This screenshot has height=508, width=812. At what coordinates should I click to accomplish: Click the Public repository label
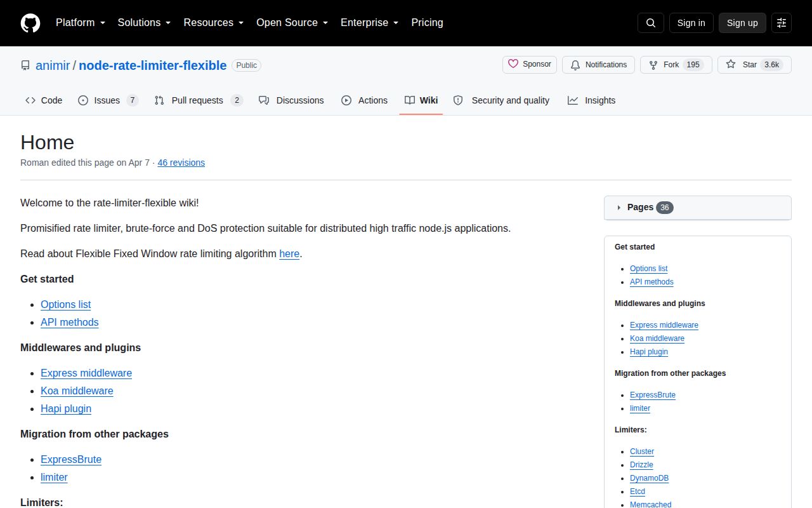tap(247, 65)
